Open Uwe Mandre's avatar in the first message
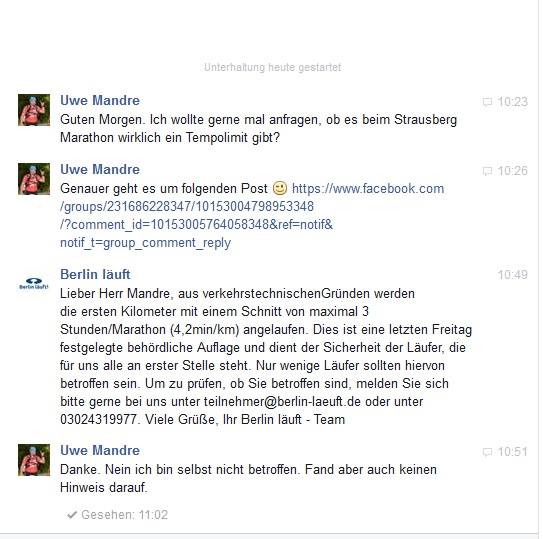The height and width of the screenshot is (539, 543). [x=34, y=110]
